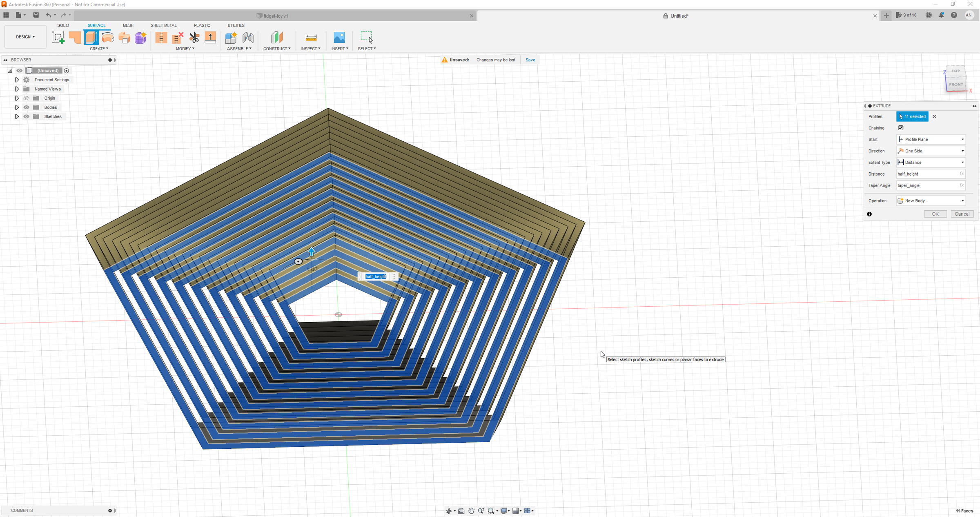
Task: Click OK in the Extrude dialog
Action: [935, 214]
